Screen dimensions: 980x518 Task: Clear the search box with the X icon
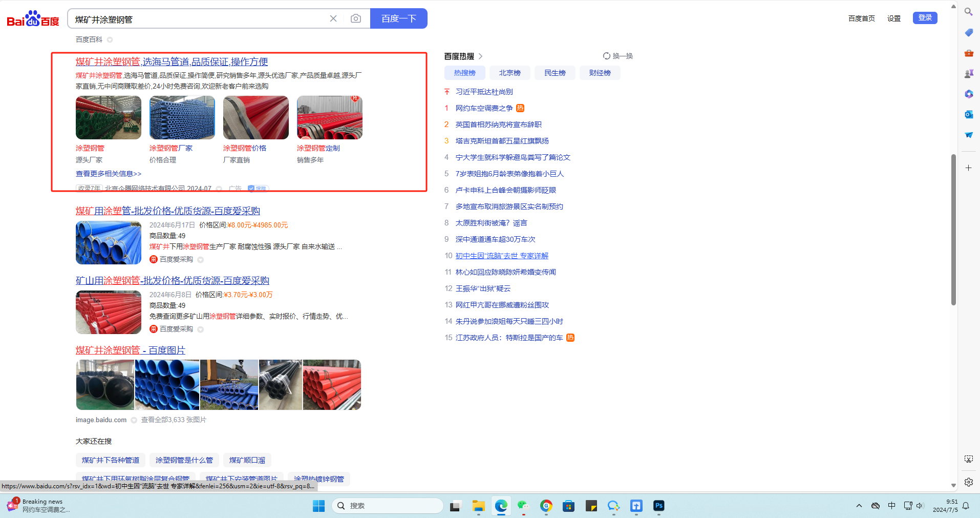point(333,18)
